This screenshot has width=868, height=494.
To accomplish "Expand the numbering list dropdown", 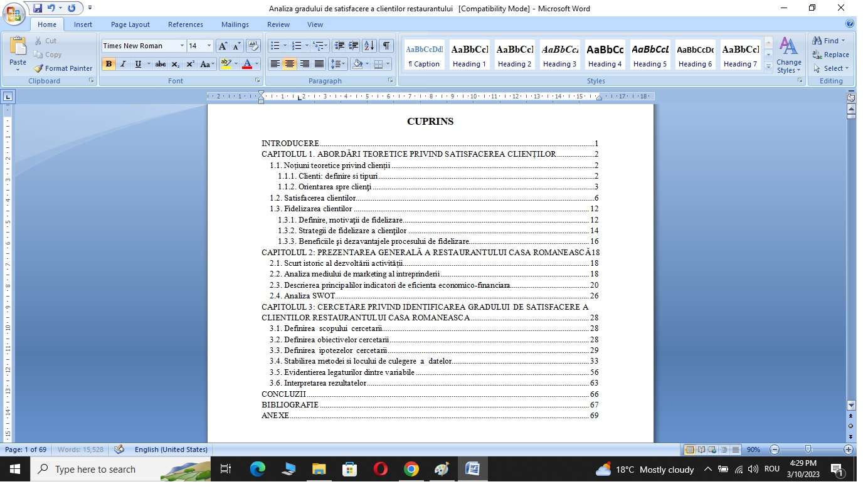I will click(307, 46).
